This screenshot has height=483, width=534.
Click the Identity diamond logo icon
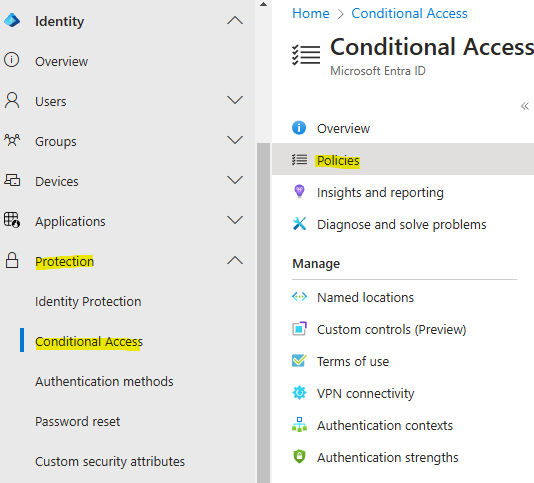coord(12,20)
